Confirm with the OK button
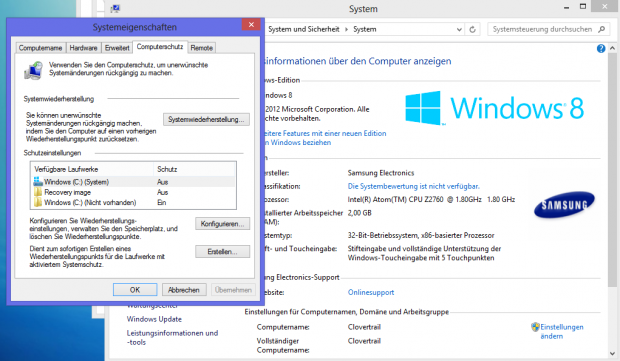The image size is (620, 361). [x=135, y=289]
